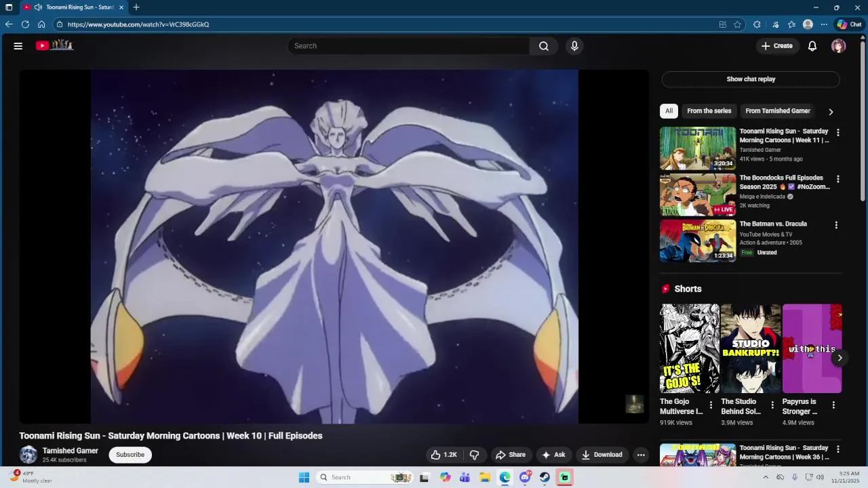The image size is (868, 488).
Task: Open The Batman vs. Dracula thumbnail
Action: pos(698,241)
